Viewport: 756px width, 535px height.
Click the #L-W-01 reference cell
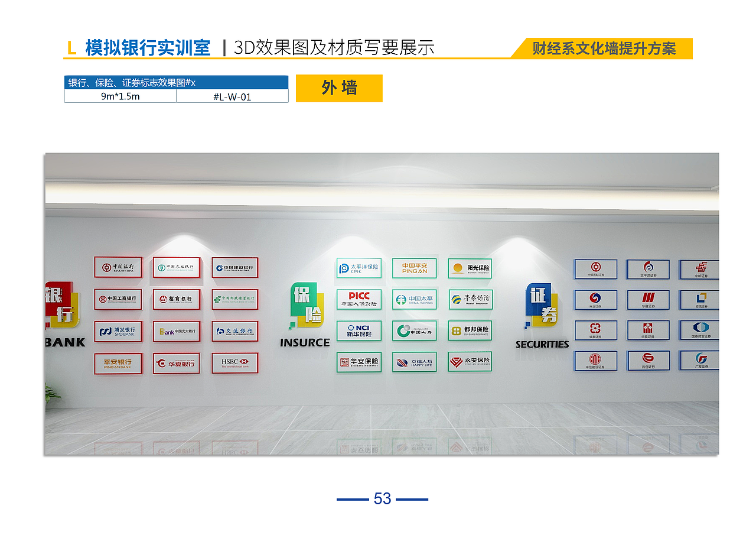[232, 96]
